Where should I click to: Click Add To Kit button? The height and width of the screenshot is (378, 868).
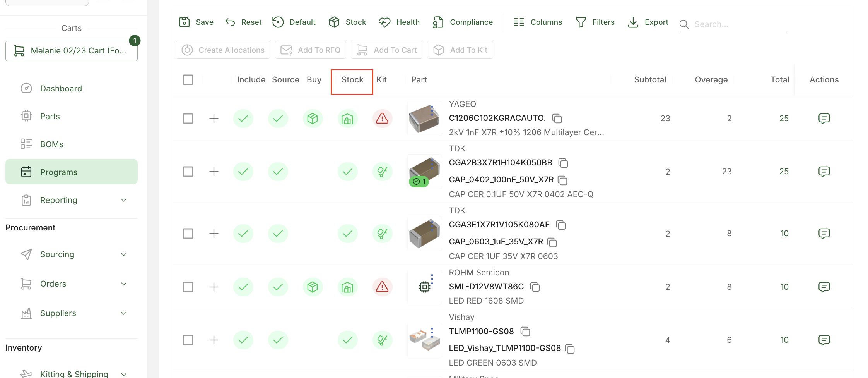pyautogui.click(x=460, y=50)
